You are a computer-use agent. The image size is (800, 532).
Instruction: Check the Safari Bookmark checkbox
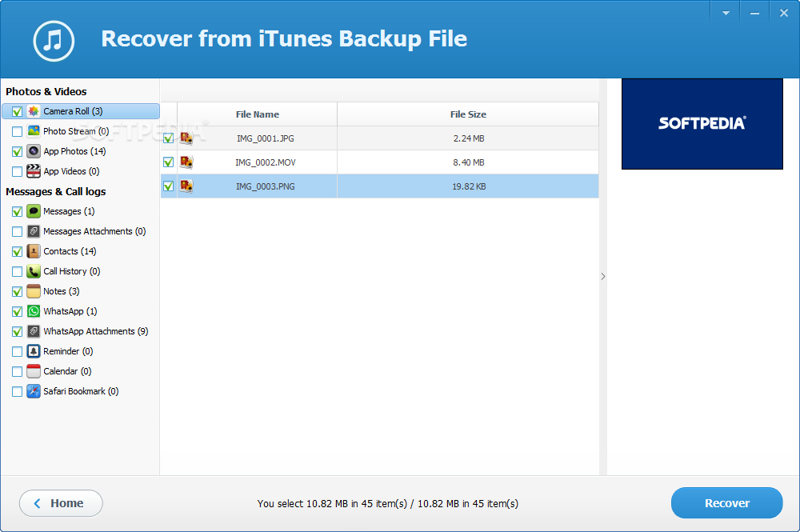click(x=17, y=391)
